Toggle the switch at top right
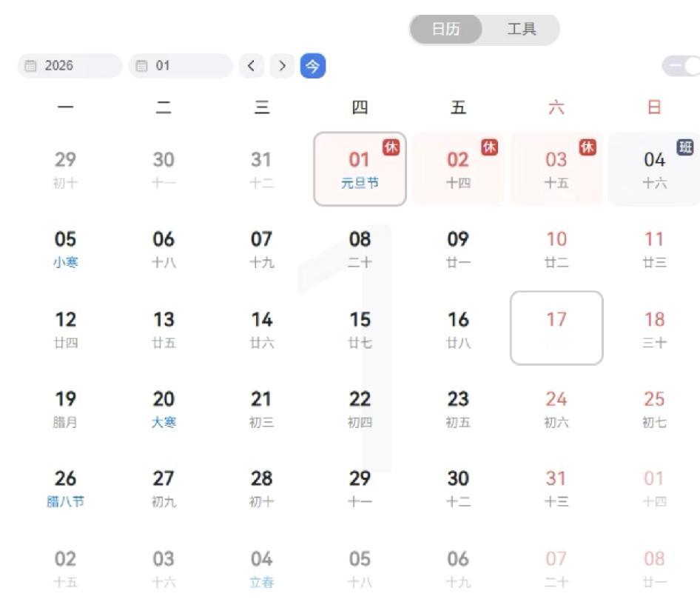 [x=682, y=66]
